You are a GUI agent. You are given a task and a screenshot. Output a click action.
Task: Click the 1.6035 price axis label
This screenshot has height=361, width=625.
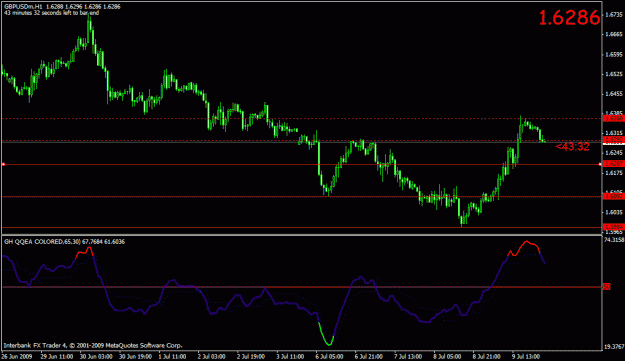(x=614, y=212)
